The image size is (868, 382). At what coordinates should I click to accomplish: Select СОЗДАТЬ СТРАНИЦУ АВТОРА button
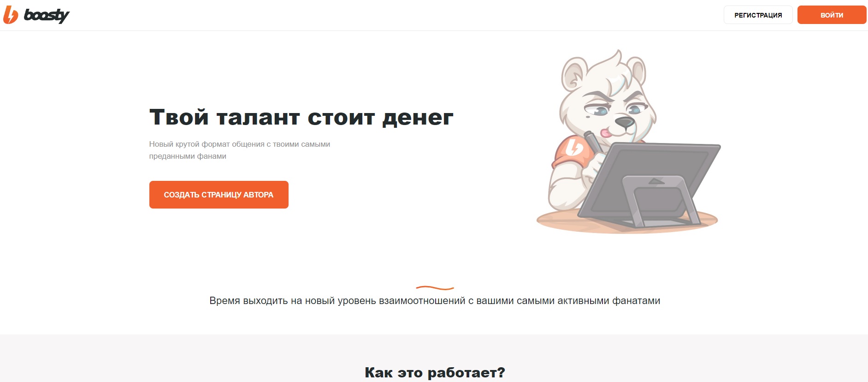pyautogui.click(x=218, y=195)
